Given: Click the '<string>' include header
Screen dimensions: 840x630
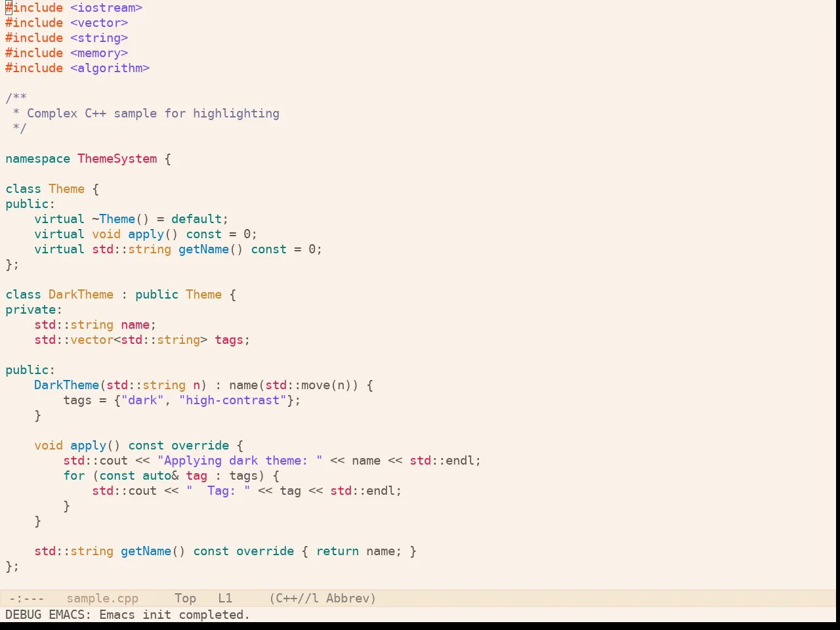Looking at the screenshot, I should 99,38.
